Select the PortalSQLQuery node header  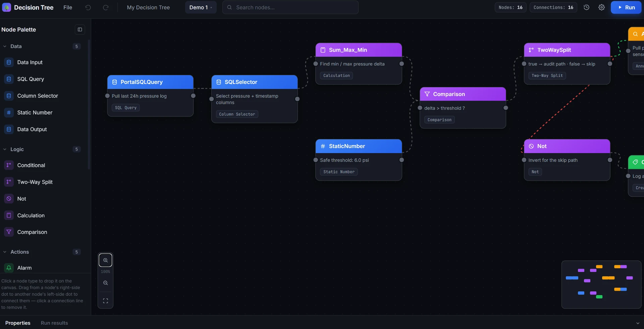click(x=150, y=82)
